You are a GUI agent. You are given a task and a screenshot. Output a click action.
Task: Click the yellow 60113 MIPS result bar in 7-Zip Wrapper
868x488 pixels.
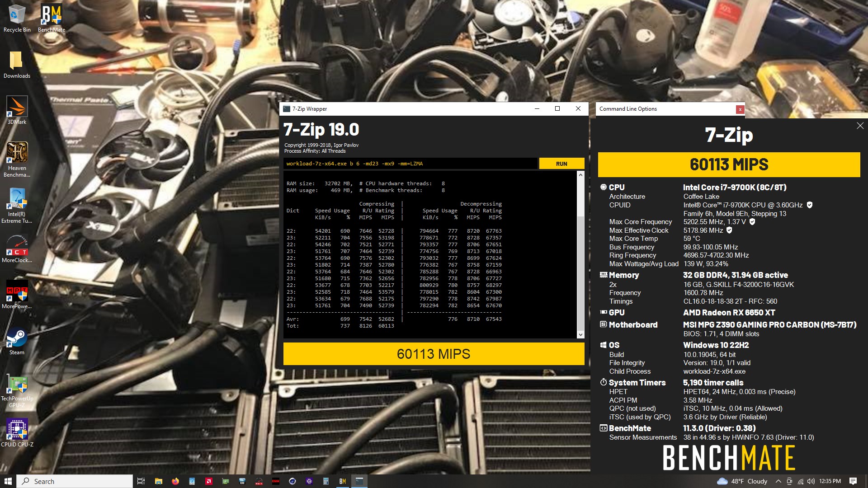[434, 354]
